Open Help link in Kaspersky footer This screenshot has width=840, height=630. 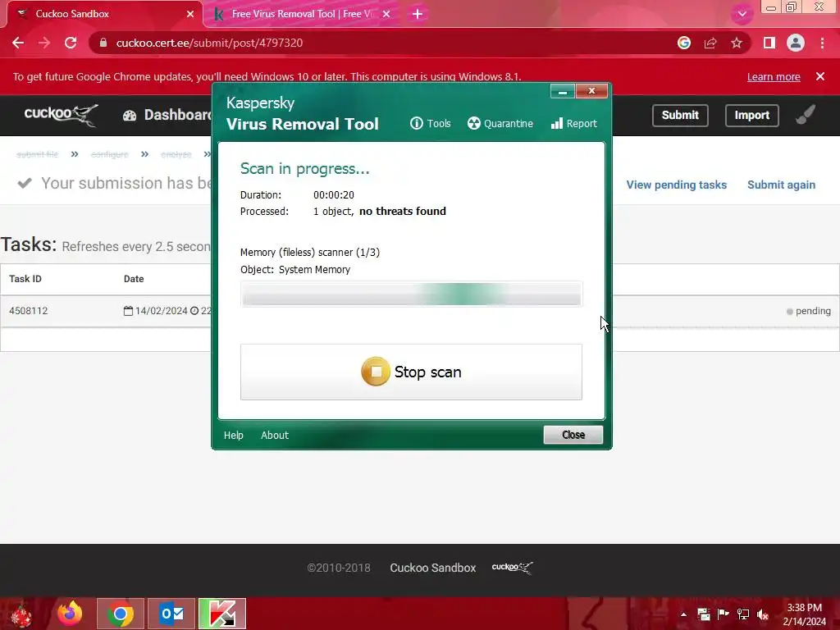(x=233, y=435)
